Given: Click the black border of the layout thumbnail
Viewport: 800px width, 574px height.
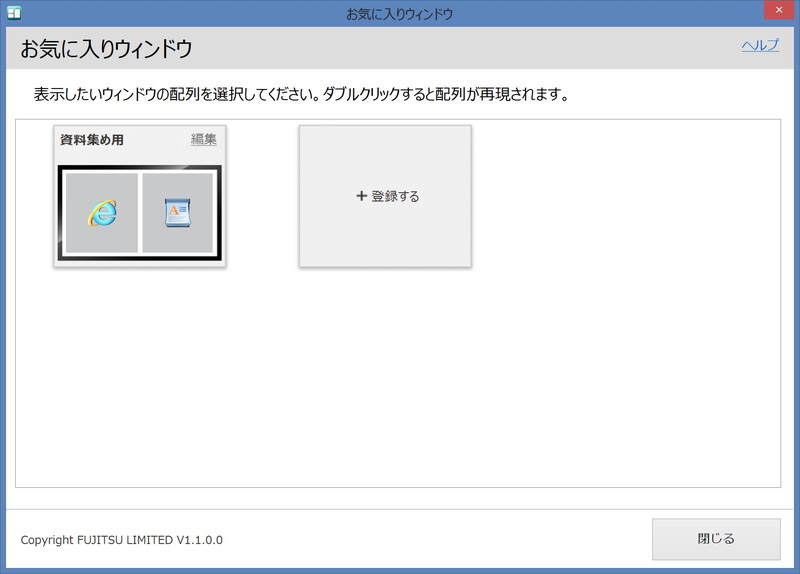Looking at the screenshot, I should (140, 257).
